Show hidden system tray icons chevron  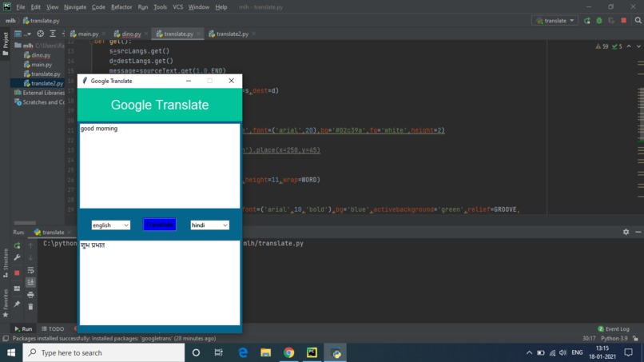pyautogui.click(x=529, y=352)
